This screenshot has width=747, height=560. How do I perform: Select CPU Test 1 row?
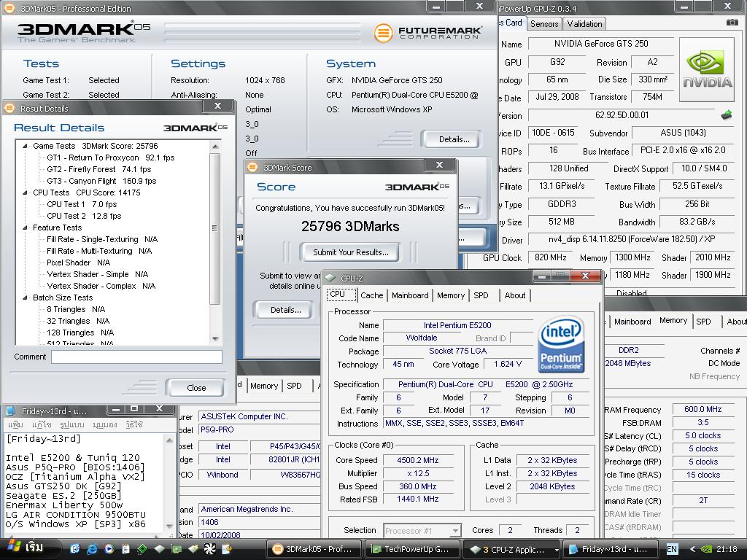point(82,204)
